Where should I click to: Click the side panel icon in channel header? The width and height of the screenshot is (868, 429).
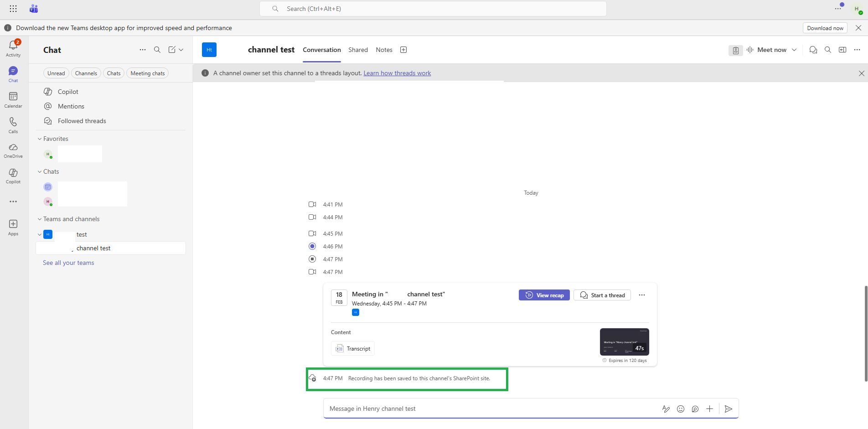(842, 50)
